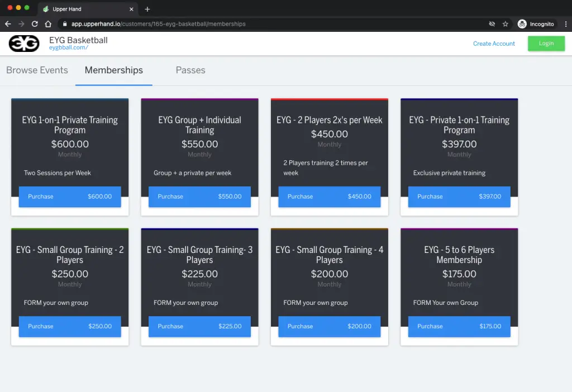This screenshot has height=392, width=572.
Task: Purchase the $175.00 5 to 6 Players membership
Action: coord(459,326)
